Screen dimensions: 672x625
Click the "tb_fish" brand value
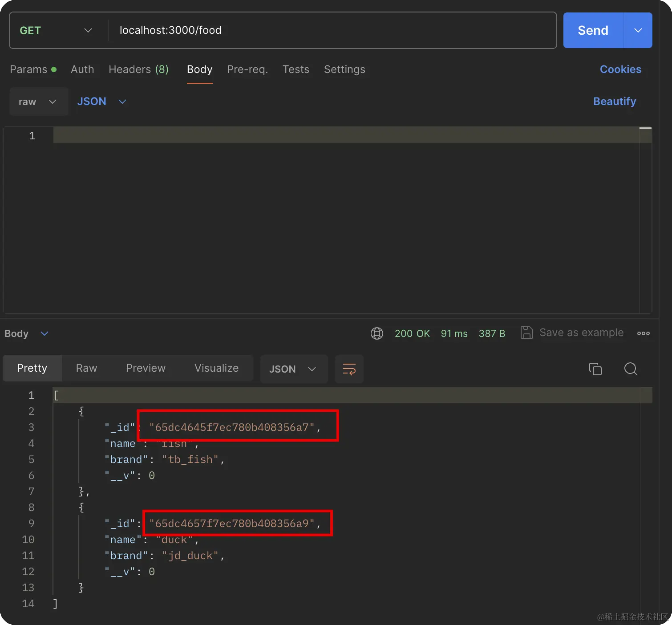[x=190, y=459]
